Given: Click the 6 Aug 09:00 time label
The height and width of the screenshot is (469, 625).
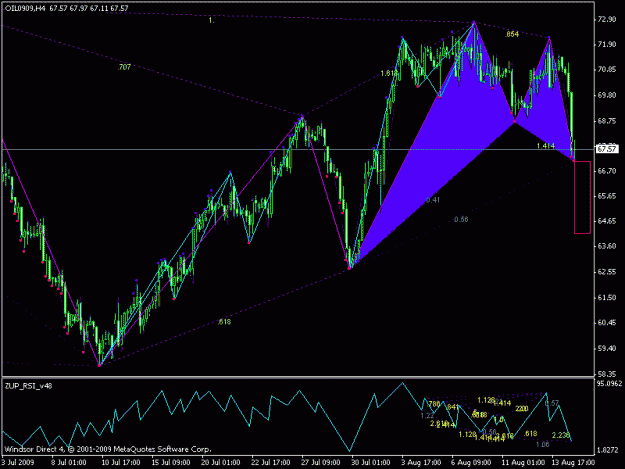Looking at the screenshot, I should [x=472, y=463].
